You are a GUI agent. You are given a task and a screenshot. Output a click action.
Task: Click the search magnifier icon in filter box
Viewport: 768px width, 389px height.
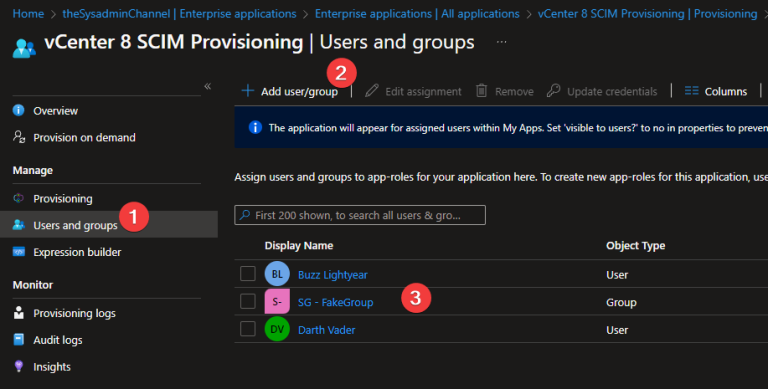pos(245,215)
